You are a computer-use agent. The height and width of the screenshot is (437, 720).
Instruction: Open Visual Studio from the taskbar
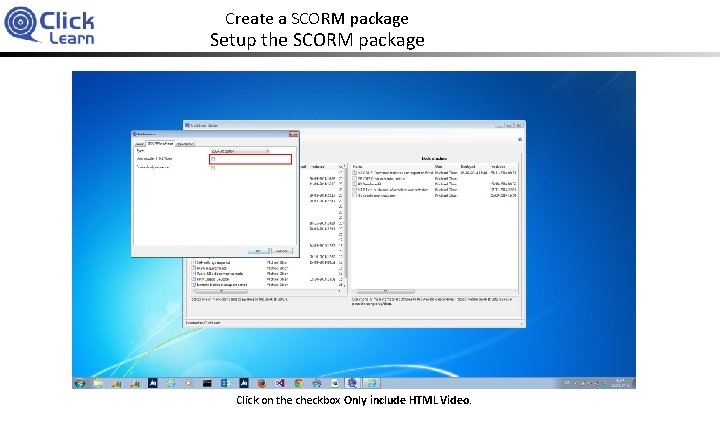(x=280, y=383)
